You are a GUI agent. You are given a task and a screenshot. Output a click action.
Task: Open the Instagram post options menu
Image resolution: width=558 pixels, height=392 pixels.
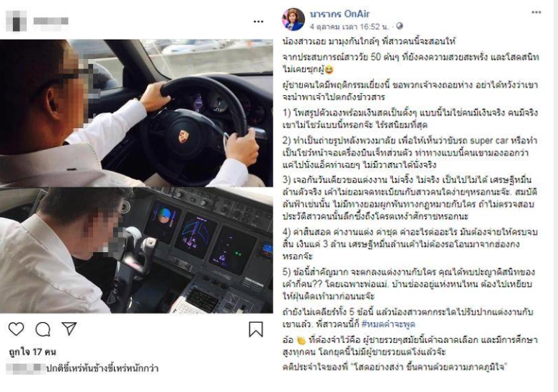[258, 22]
